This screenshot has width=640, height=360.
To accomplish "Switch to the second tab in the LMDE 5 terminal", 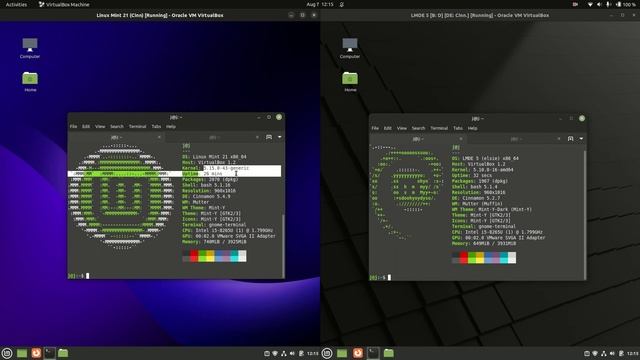I will [x=516, y=139].
